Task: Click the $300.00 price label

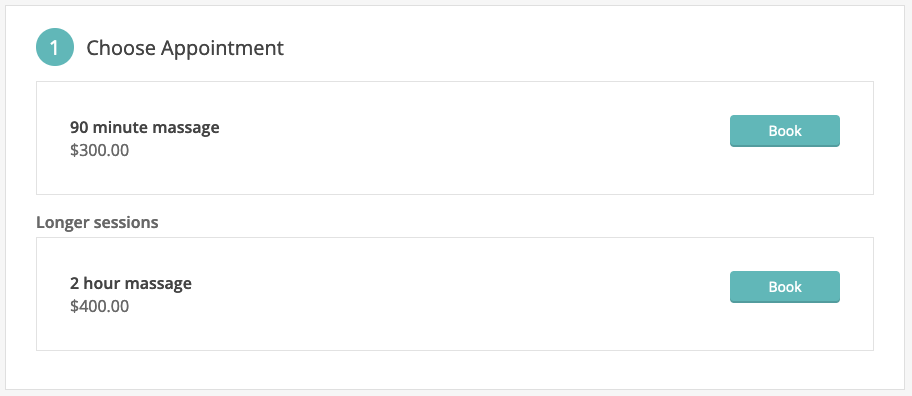Action: coord(99,151)
